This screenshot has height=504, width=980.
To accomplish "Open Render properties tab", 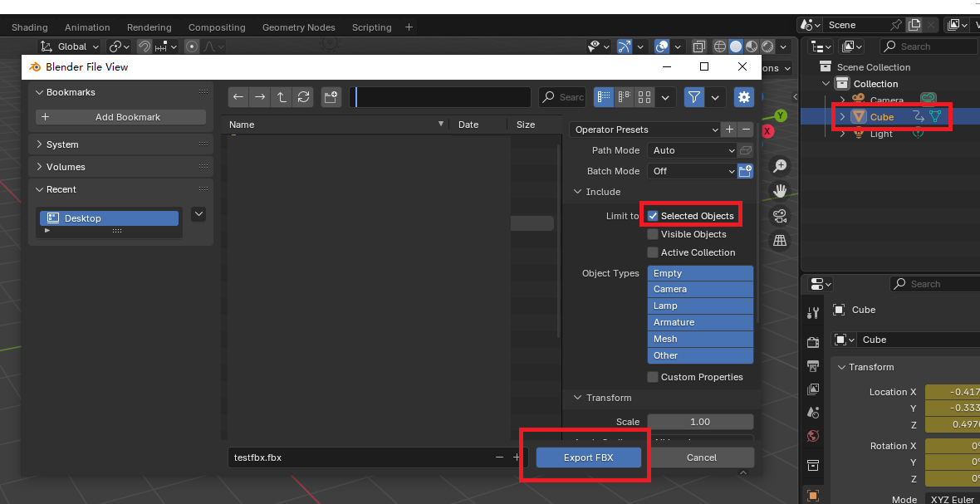I will pos(812,341).
